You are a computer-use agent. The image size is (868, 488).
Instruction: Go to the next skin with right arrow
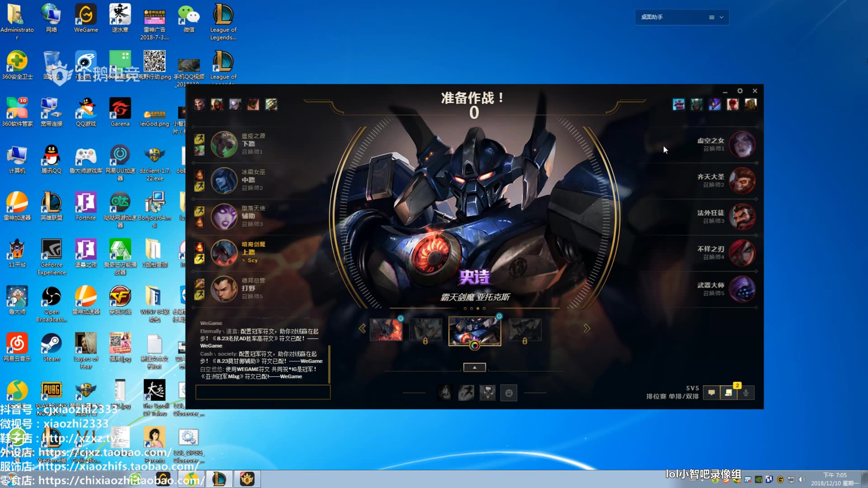coord(587,328)
